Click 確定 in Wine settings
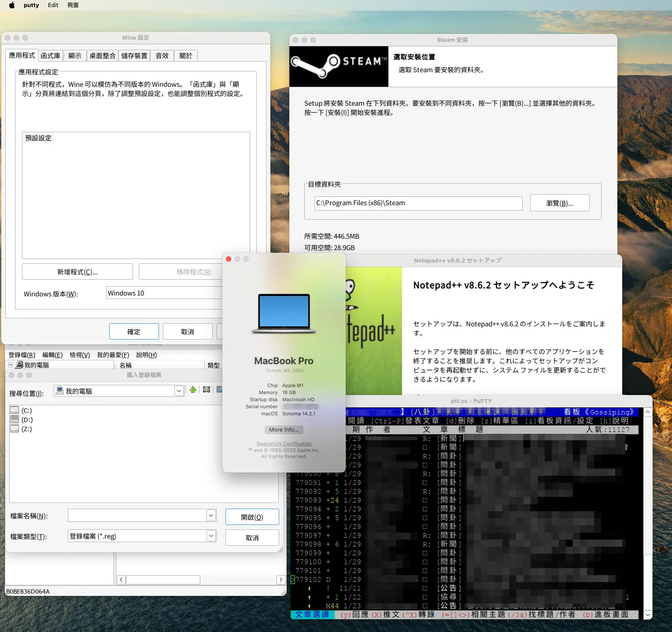Viewport: 672px width, 632px height. click(x=134, y=332)
